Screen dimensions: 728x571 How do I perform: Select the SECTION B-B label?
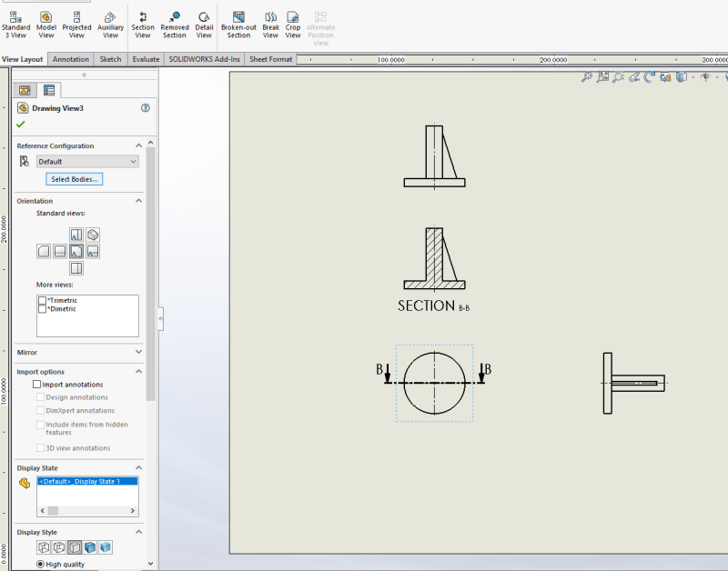[x=433, y=306]
